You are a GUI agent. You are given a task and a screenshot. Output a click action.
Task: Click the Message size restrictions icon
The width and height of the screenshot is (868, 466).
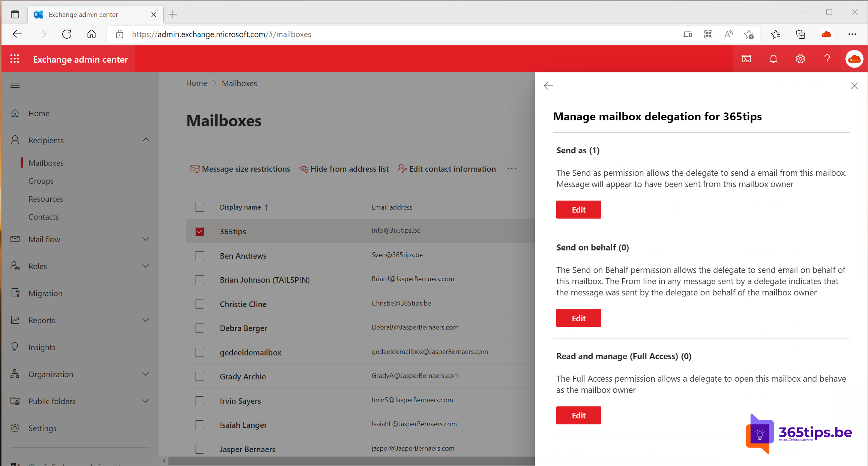click(x=195, y=169)
